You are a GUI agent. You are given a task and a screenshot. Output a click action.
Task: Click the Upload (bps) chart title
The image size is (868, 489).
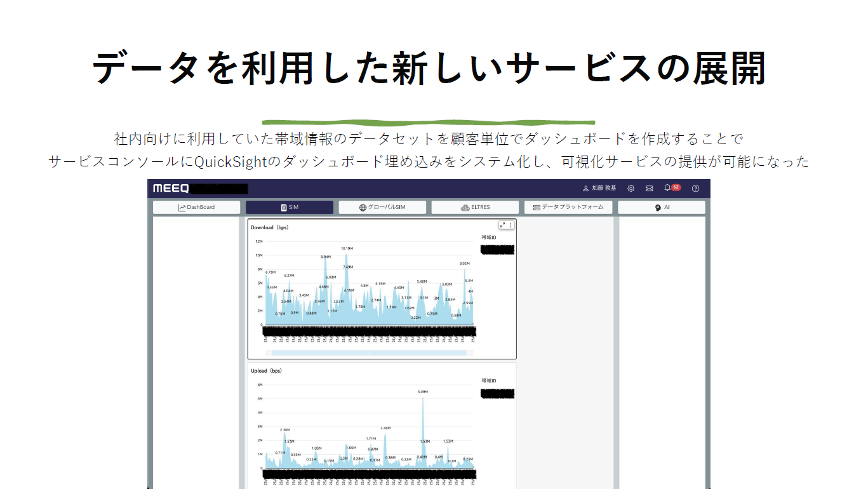(x=266, y=371)
